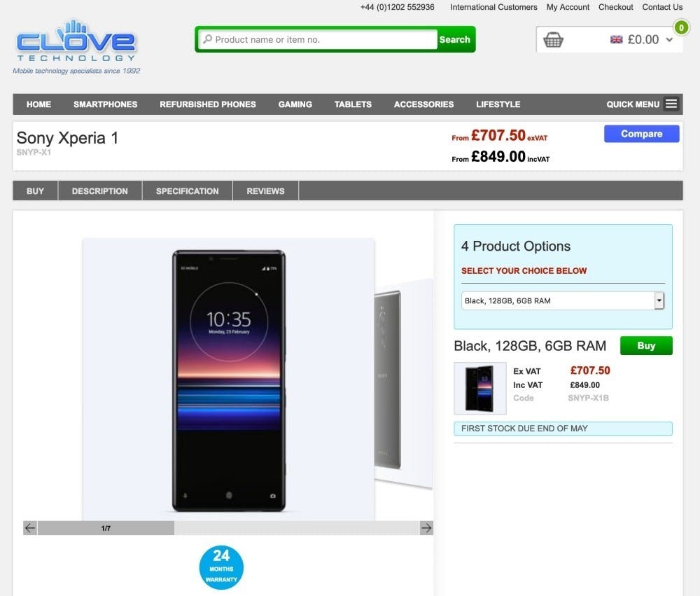
Task: Click the black Xperia option thumbnail
Action: (480, 388)
